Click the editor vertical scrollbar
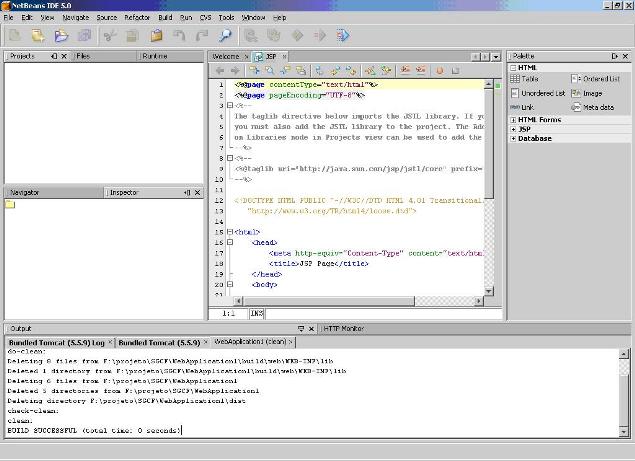635x461 pixels. coord(490,140)
